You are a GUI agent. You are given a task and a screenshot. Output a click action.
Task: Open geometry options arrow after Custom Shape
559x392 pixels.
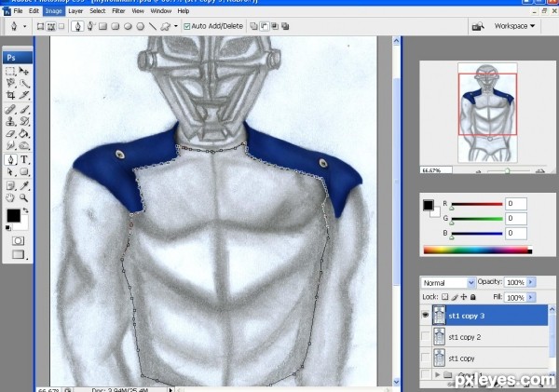pyautogui.click(x=176, y=26)
